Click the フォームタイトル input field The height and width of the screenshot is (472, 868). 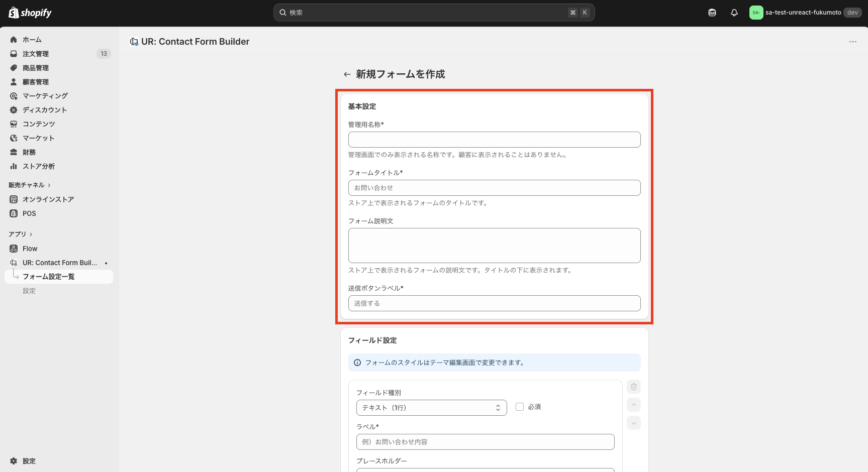tap(494, 188)
